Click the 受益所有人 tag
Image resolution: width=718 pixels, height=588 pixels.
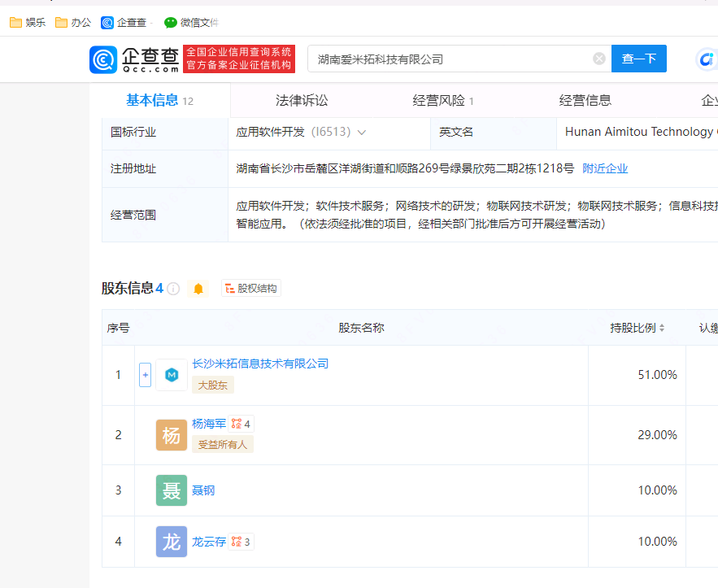pos(223,444)
